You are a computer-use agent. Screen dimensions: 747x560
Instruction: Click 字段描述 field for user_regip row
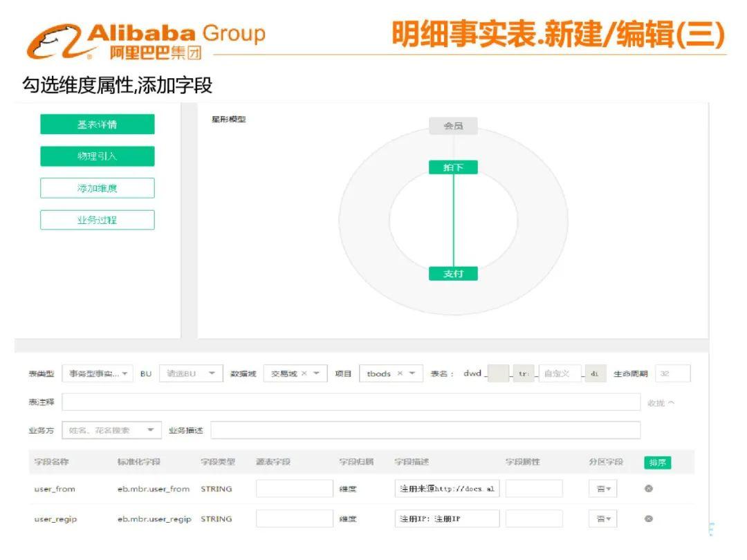click(447, 519)
